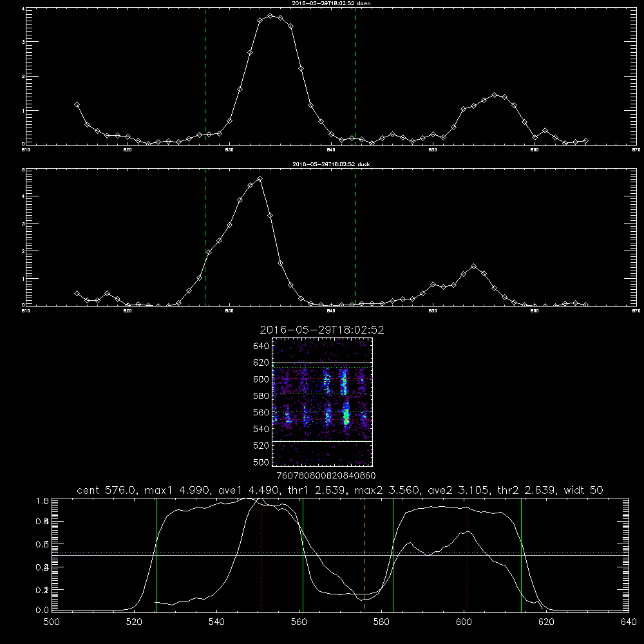The image size is (644, 644).
Task: Click y-axis label '560' beside spectrogram image
Action: pos(261,412)
